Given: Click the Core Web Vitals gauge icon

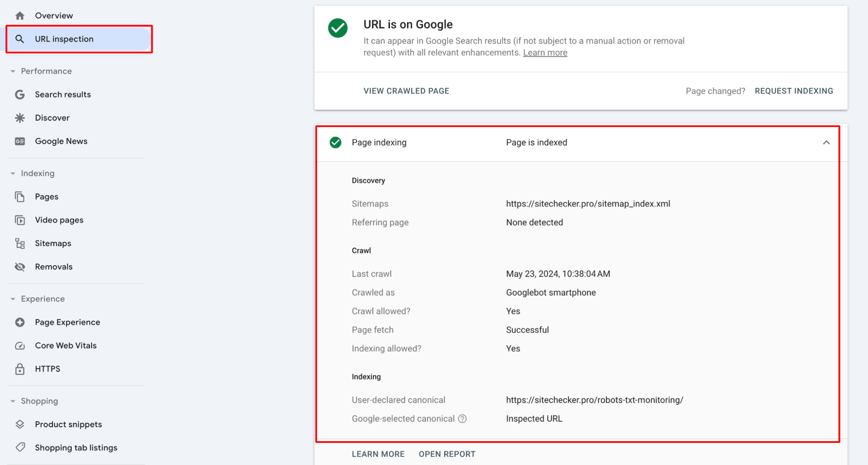Looking at the screenshot, I should pyautogui.click(x=20, y=346).
